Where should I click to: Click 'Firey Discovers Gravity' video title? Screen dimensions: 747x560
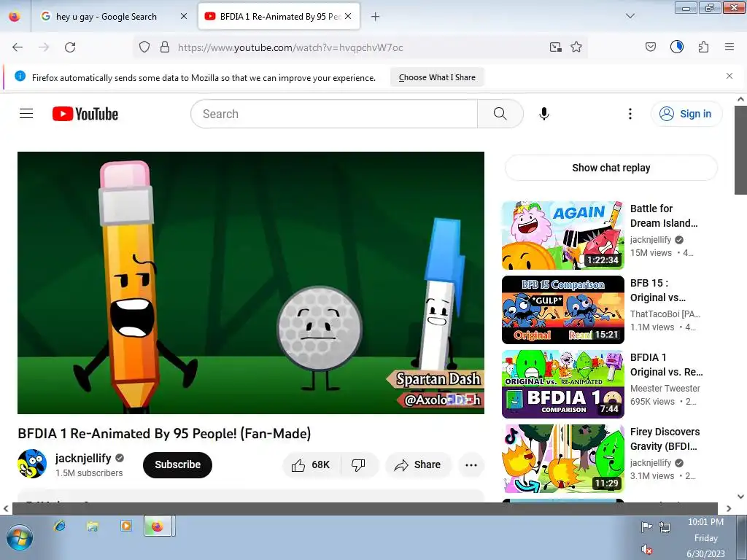[665, 438]
